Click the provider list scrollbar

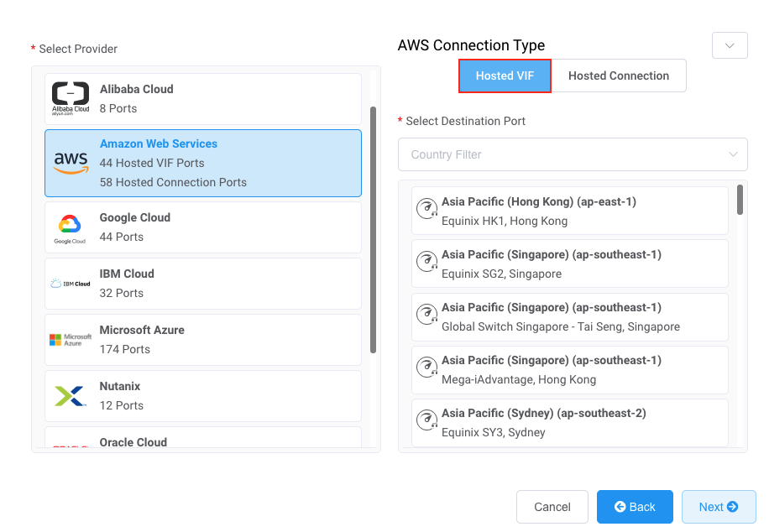[x=374, y=229]
